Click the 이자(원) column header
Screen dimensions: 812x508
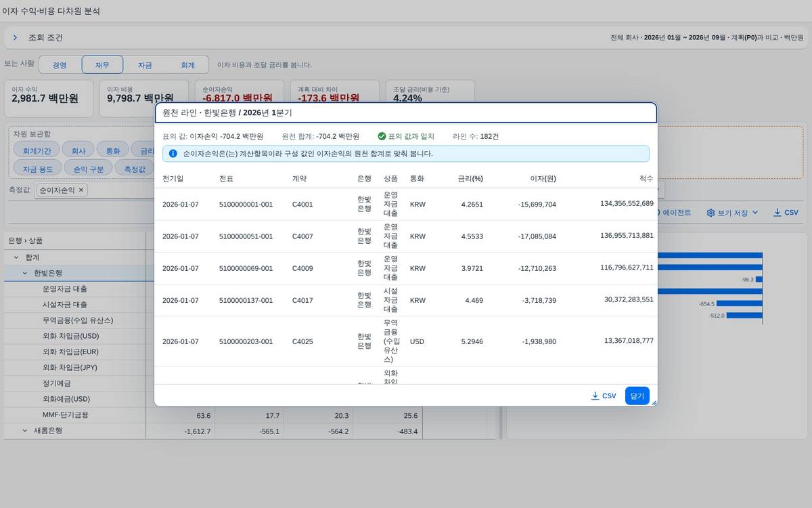pyautogui.click(x=543, y=179)
